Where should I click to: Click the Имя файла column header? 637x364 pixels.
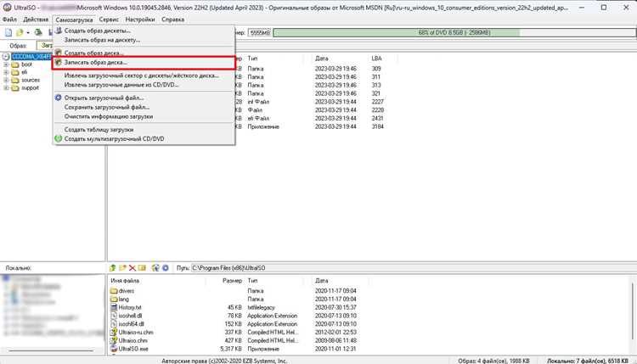point(125,280)
